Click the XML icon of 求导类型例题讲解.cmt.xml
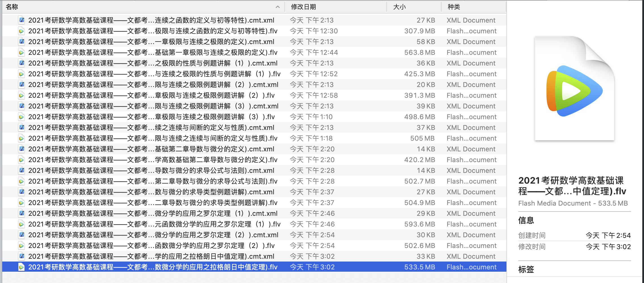This screenshot has width=644, height=283. [21, 192]
